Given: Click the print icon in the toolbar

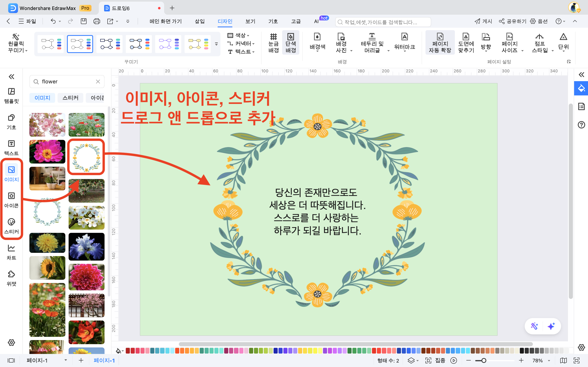Looking at the screenshot, I should click(x=96, y=21).
